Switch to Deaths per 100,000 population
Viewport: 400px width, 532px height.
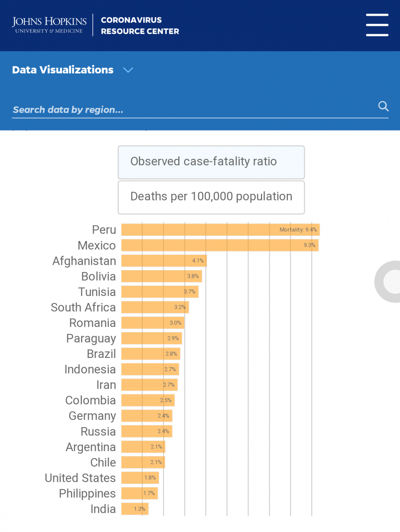(211, 197)
